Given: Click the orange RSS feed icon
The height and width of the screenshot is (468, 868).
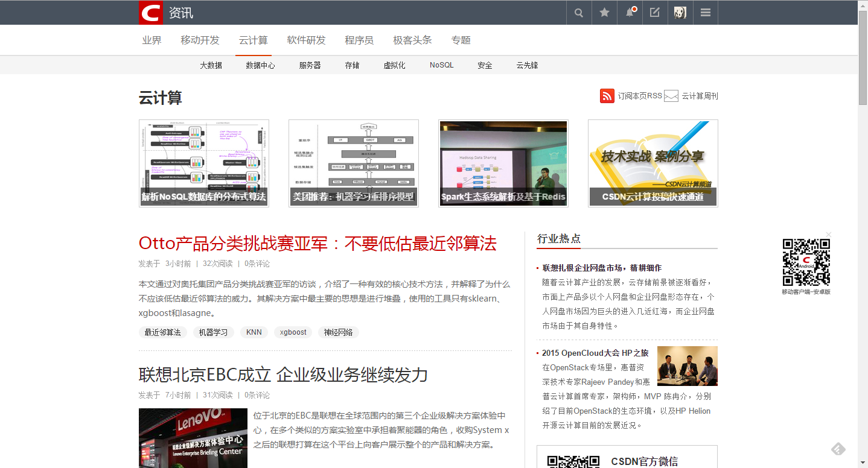Looking at the screenshot, I should point(607,96).
